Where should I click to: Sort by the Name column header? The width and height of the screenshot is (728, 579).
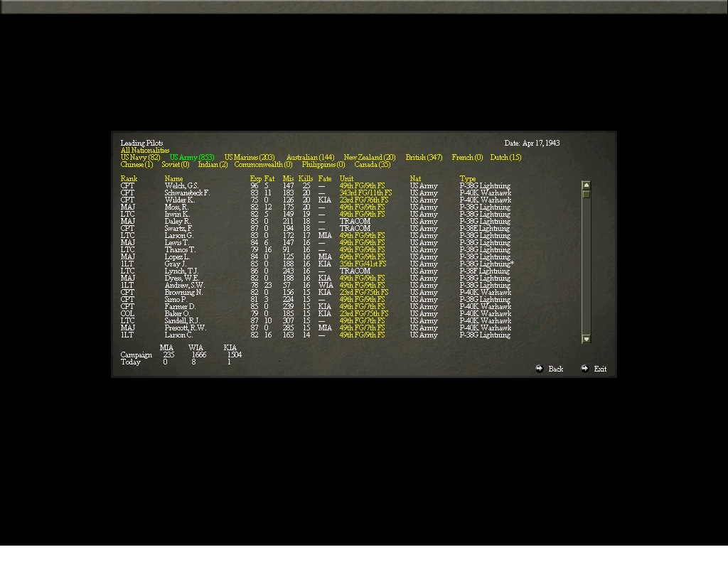point(173,178)
